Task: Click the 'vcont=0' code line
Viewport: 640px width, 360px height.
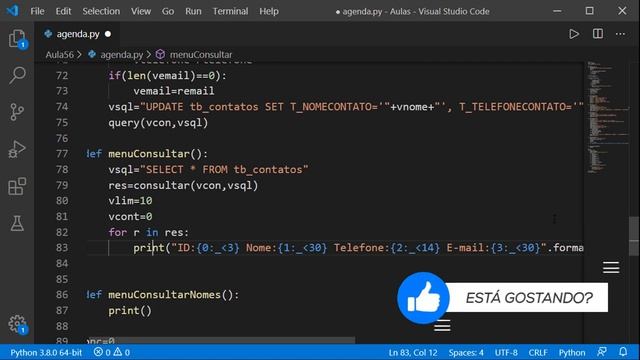Action: point(130,216)
